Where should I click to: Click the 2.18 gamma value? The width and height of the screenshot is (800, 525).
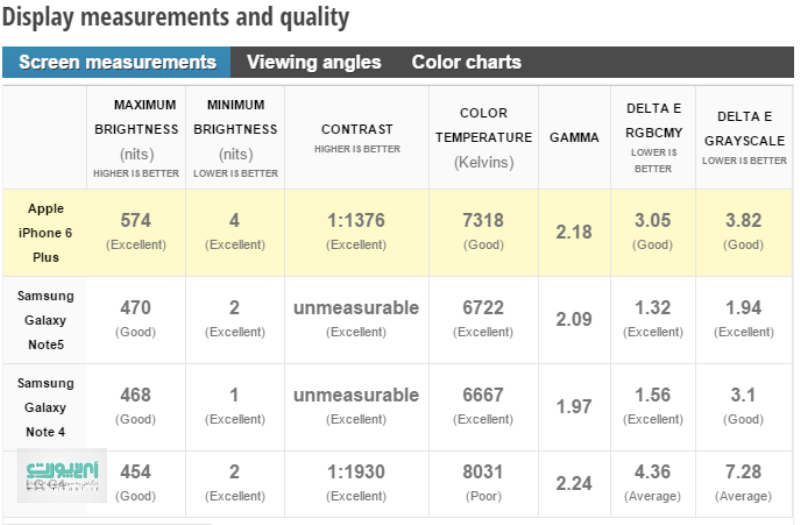click(574, 232)
